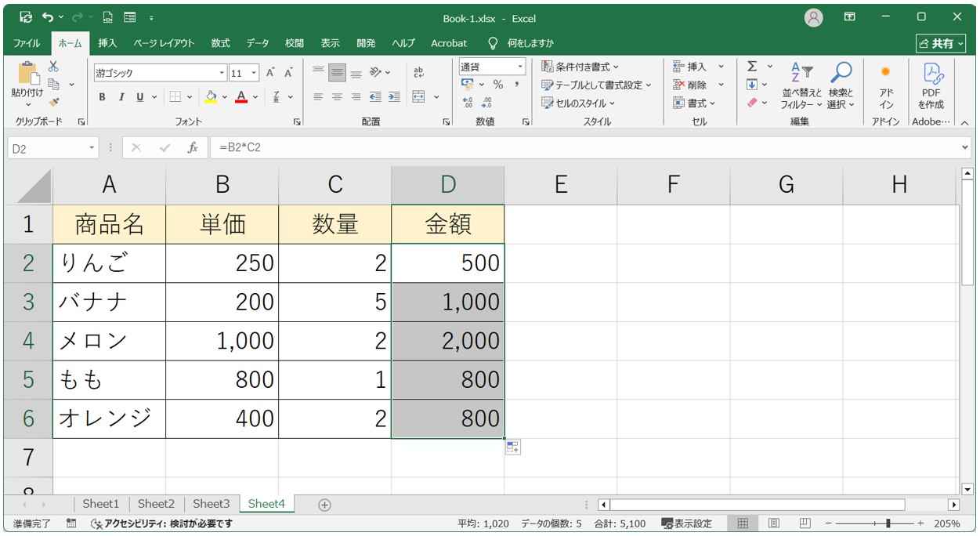The height and width of the screenshot is (536, 980).
Task: Switch to the 挿入 ribbon tab
Action: pyautogui.click(x=107, y=43)
